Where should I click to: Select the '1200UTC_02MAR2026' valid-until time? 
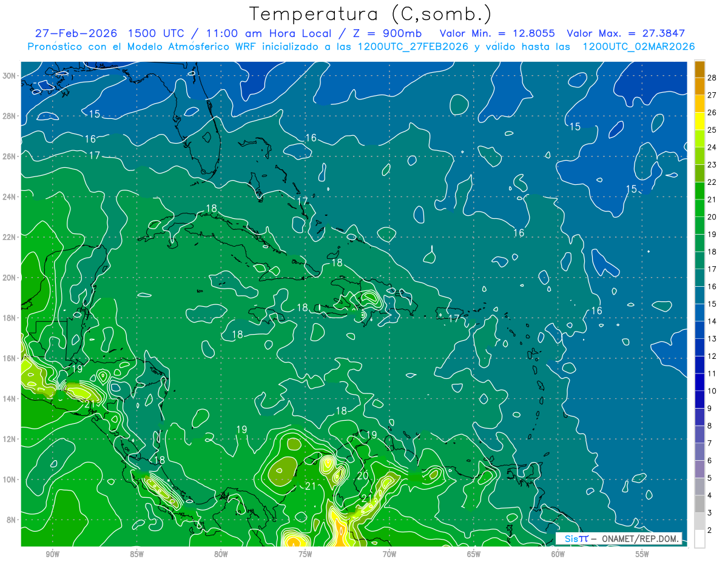tap(638, 47)
